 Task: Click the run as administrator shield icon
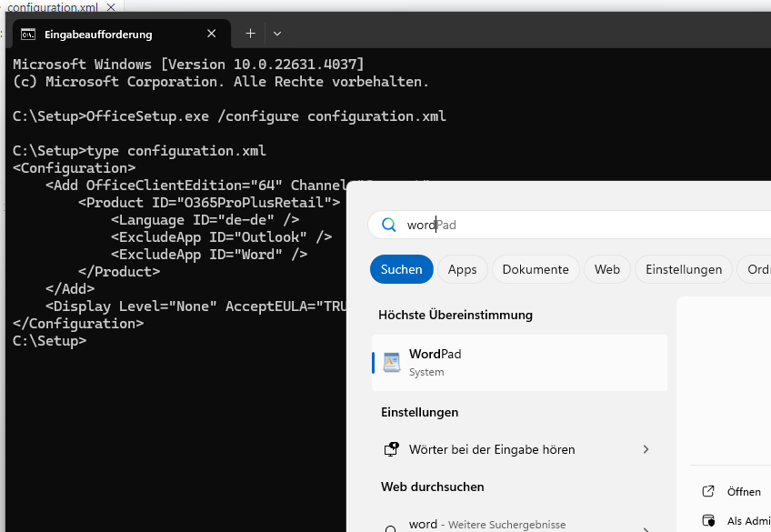[708, 520]
